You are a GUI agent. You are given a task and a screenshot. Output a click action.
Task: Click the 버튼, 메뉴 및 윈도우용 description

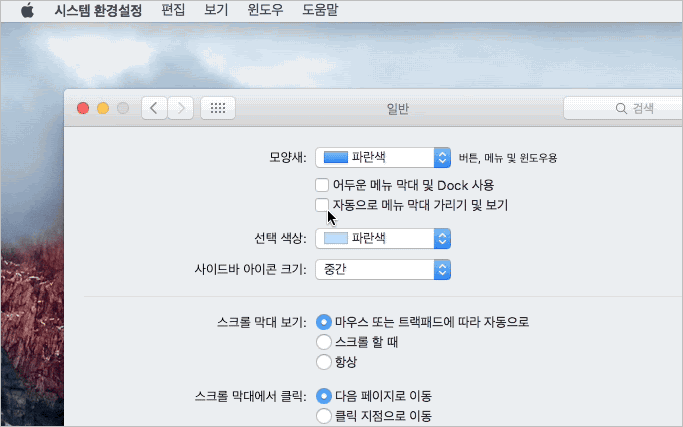pos(508,158)
